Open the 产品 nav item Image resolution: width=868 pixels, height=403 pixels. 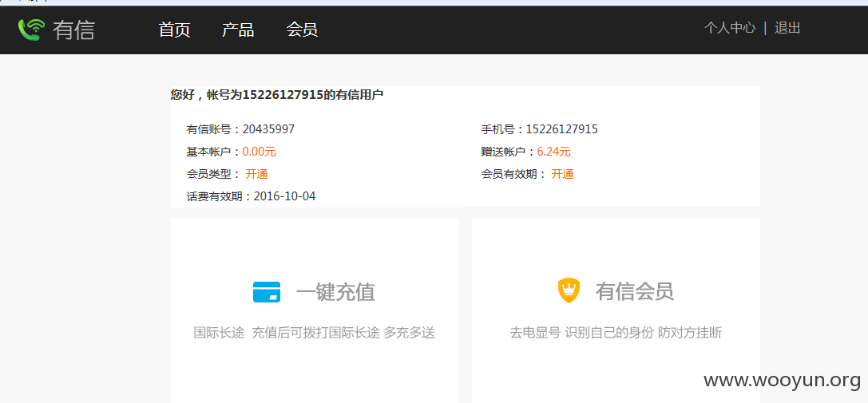click(x=238, y=30)
